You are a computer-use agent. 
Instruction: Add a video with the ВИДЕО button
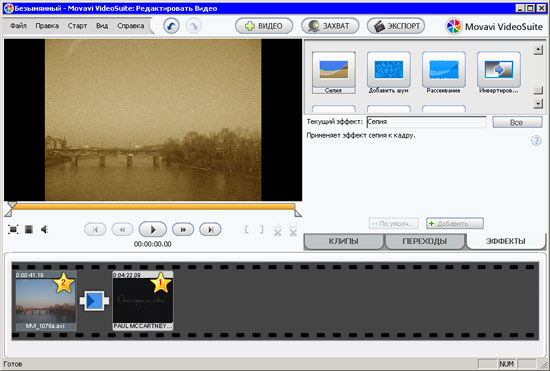[264, 26]
